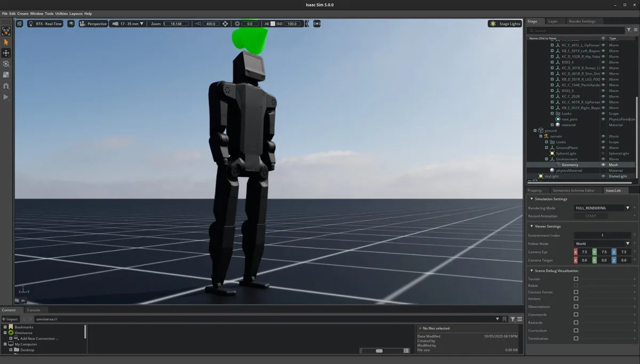Open the Perspective camera dropdown

pos(93,23)
